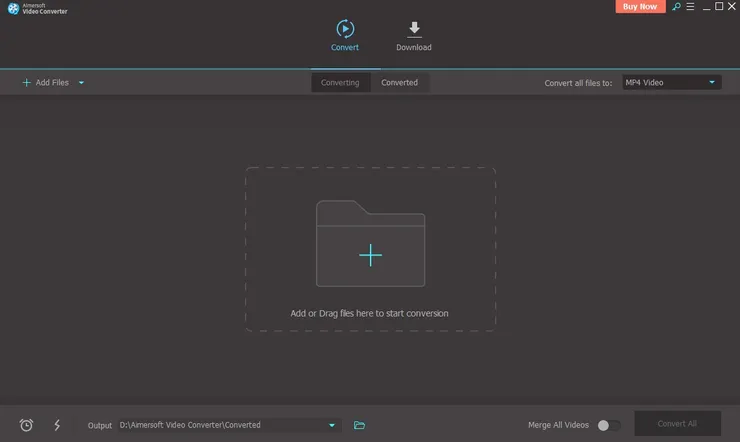Toggle Merge All Videos switch
Viewport: 740px width, 442px height.
pyautogui.click(x=608, y=425)
